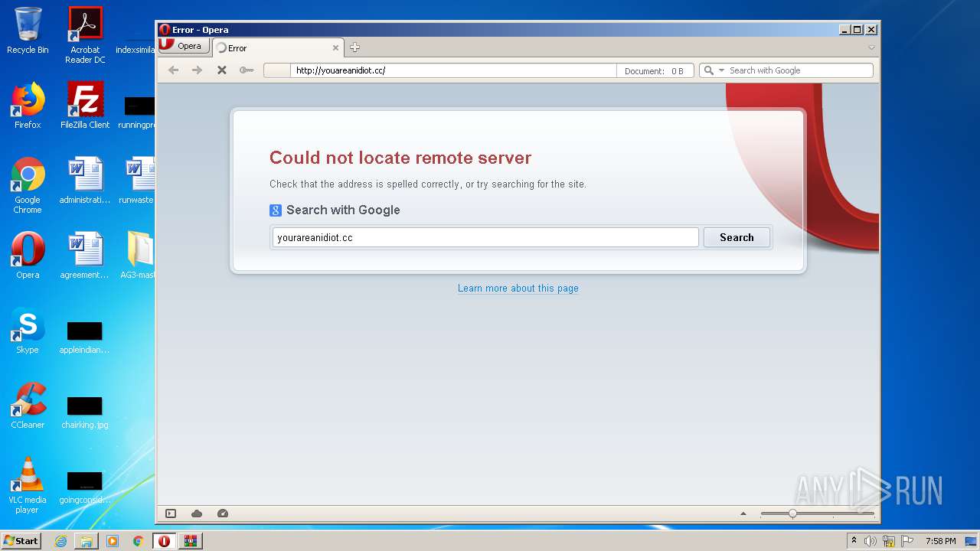Open the volume speaker tray icon

click(871, 541)
